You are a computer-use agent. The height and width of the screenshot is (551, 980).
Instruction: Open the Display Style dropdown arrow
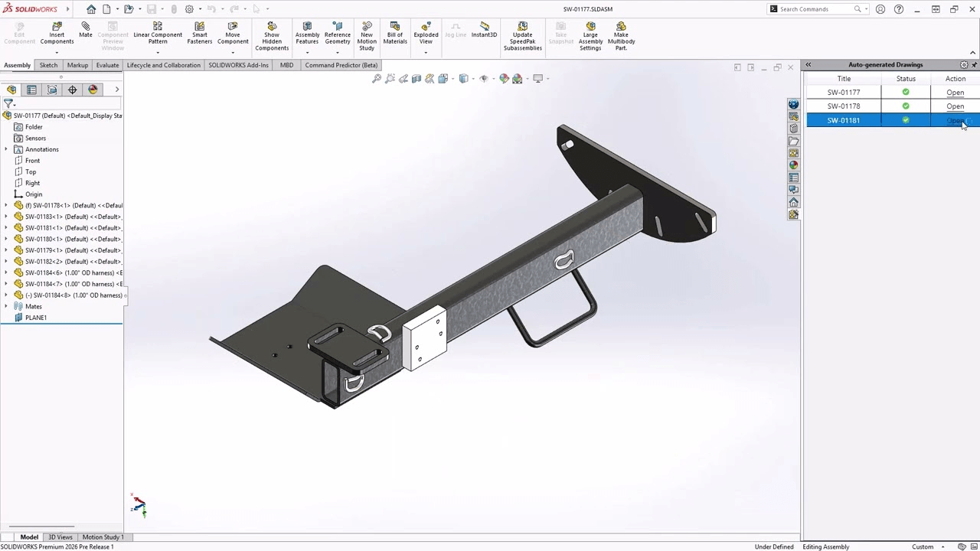(473, 78)
